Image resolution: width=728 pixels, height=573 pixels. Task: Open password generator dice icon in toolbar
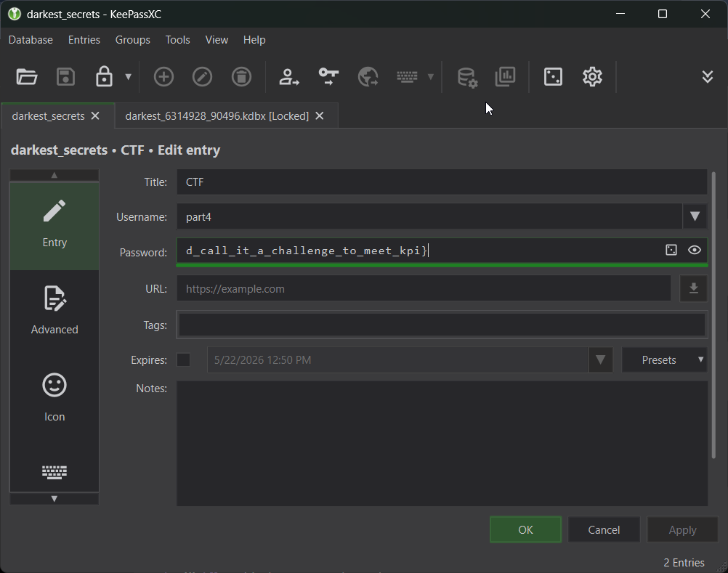[x=553, y=76]
